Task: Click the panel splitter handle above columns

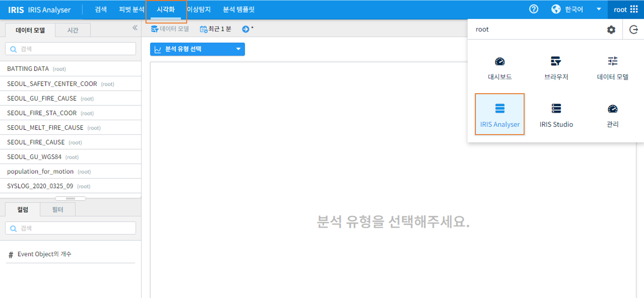Action: pos(70,198)
